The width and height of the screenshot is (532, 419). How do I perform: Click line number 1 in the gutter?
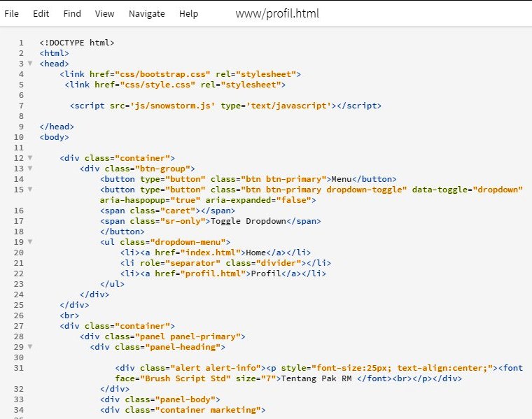tap(21, 43)
